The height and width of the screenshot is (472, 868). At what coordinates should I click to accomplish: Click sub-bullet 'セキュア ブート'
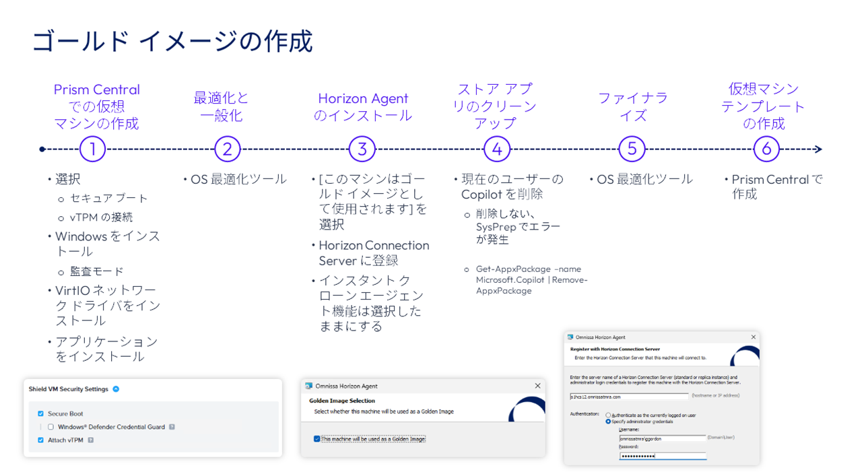coord(109,199)
